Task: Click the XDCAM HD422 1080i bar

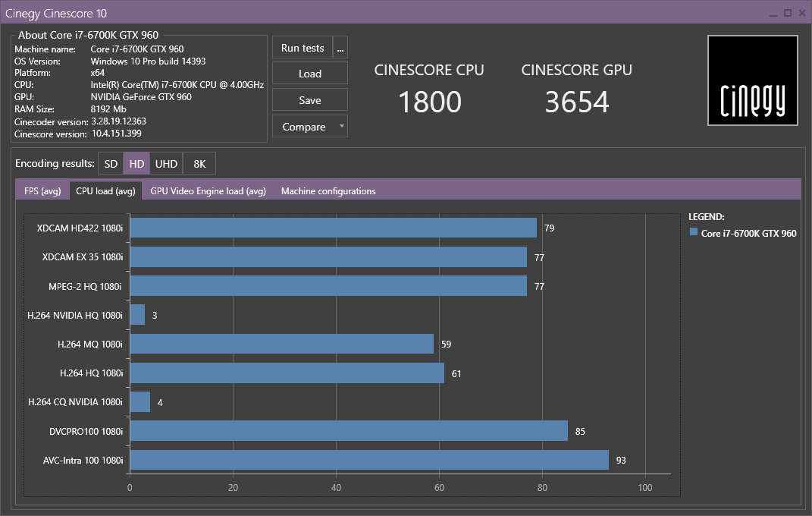Action: [334, 228]
